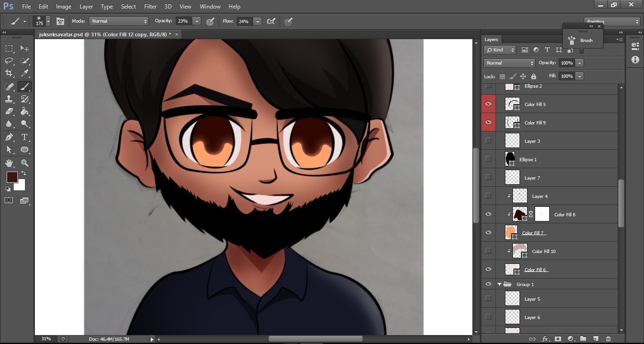644x344 pixels.
Task: Hide the Color Fill 5 layer
Action: [x=488, y=104]
